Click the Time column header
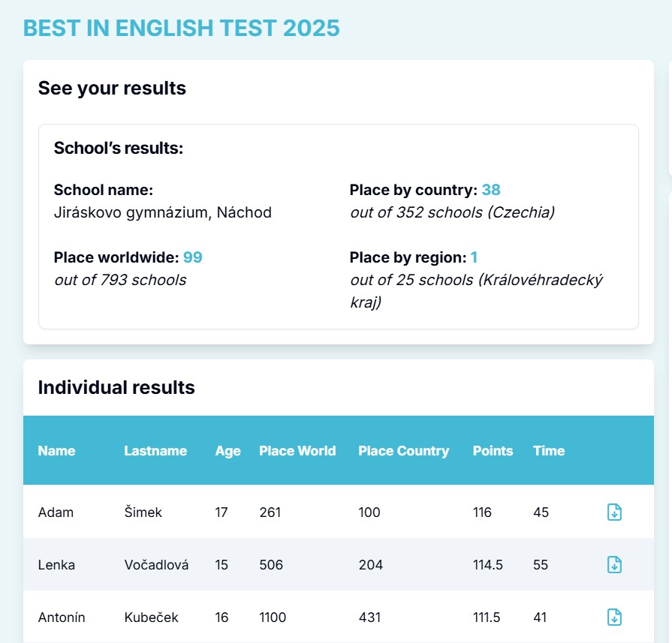This screenshot has width=672, height=643. point(549,451)
